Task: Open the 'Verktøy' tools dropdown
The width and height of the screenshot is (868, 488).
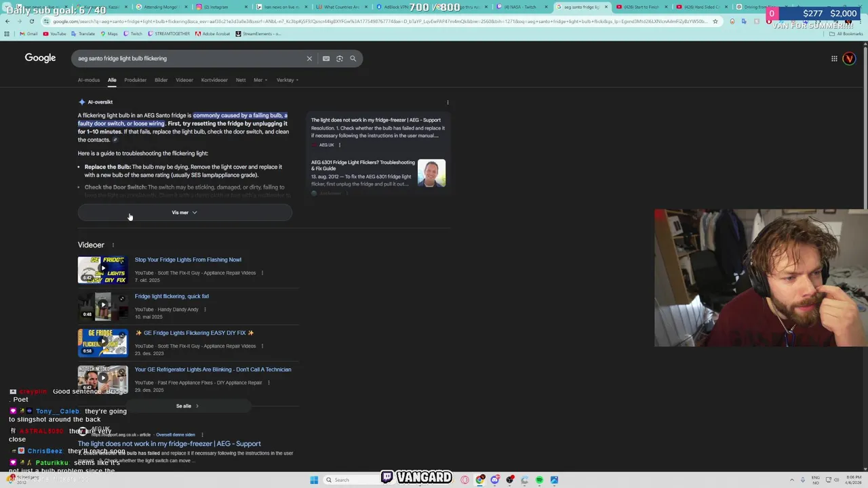Action: point(288,80)
